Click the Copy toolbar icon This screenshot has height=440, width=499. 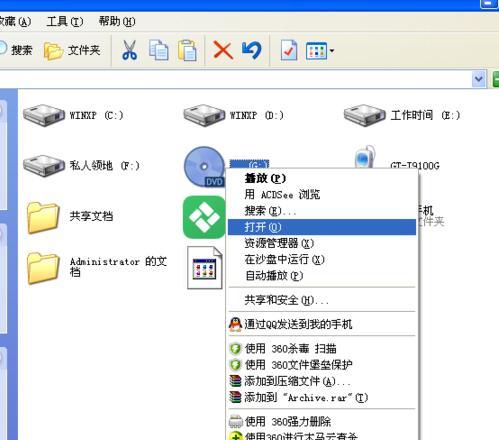pyautogui.click(x=158, y=50)
